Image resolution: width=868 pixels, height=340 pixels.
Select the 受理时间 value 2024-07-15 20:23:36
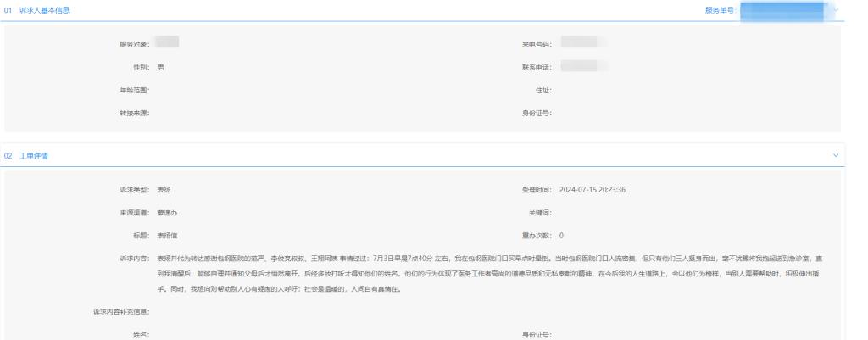click(593, 189)
